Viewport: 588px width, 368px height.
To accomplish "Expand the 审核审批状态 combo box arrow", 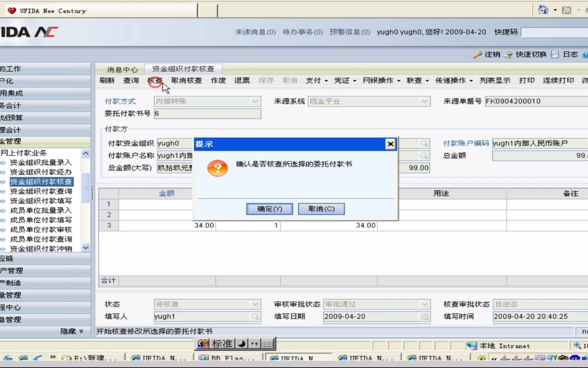I will coord(424,304).
